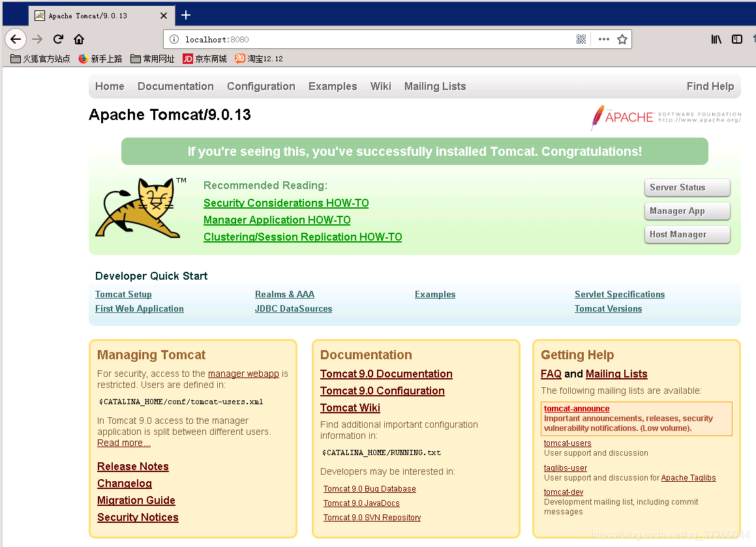Close the Apache Tomcat/9.0.13 tab
Viewport: 756px width, 547px height.
pyautogui.click(x=164, y=16)
